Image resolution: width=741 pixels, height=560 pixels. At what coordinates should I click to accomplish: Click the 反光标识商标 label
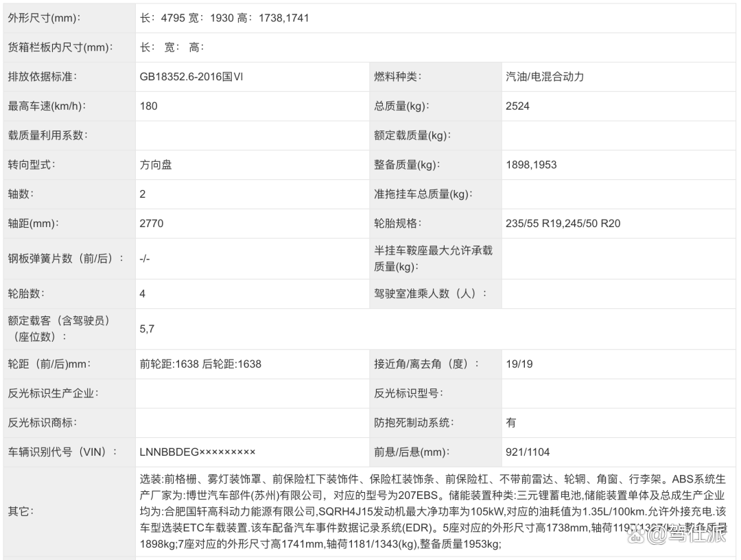point(42,423)
